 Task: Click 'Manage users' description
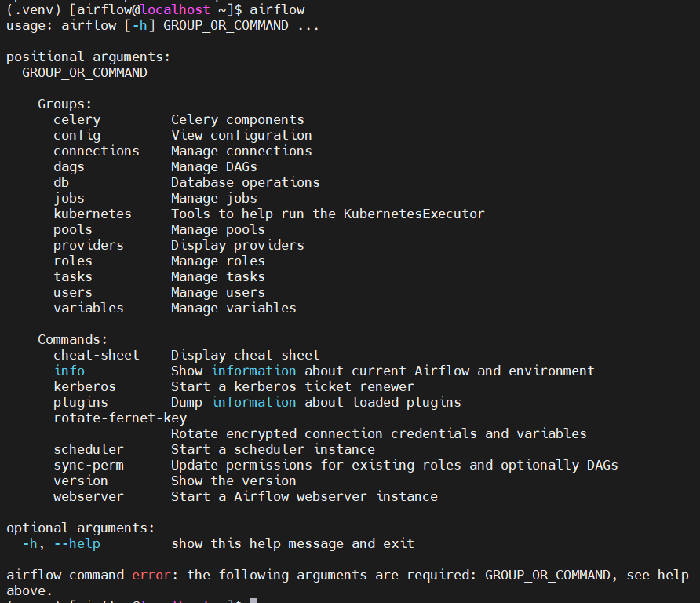pyautogui.click(x=218, y=293)
